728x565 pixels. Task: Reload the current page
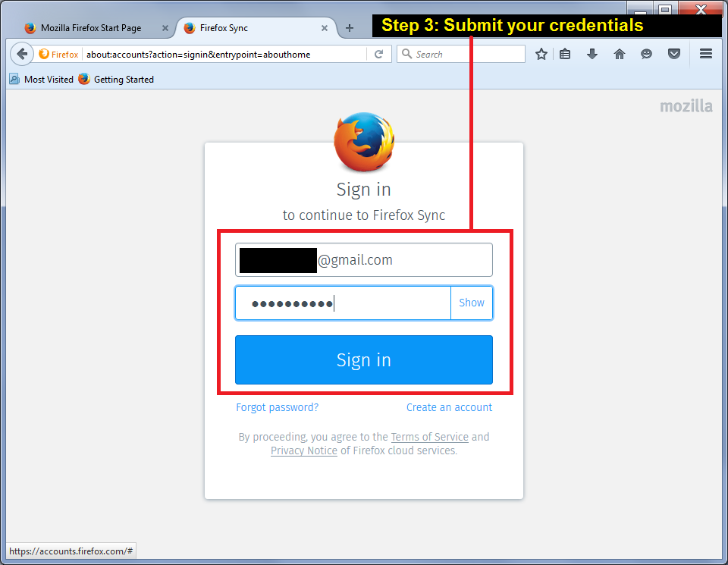click(x=379, y=55)
